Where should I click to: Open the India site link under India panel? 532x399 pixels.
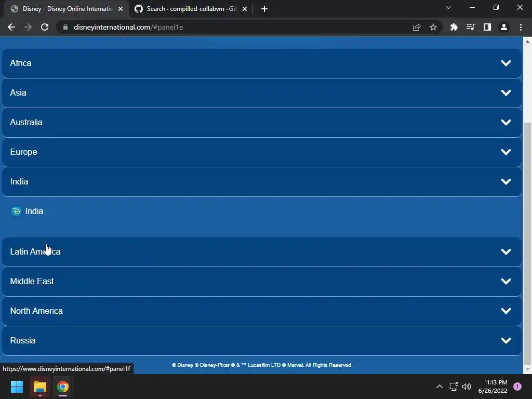click(34, 211)
